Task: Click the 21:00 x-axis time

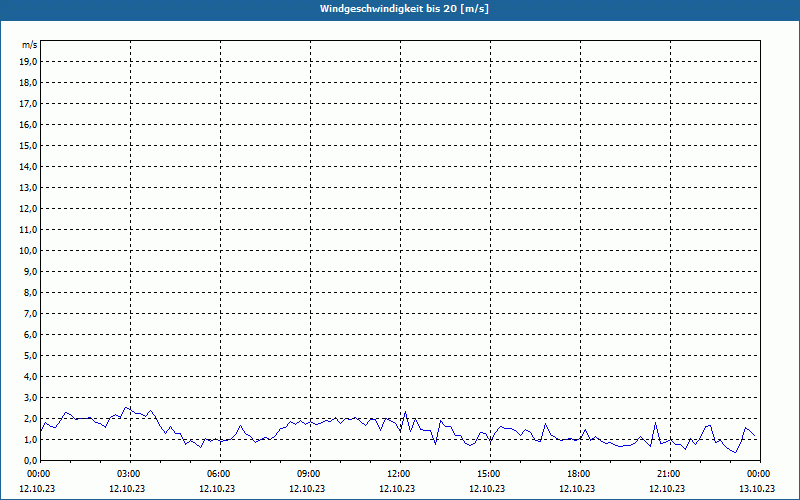Action: 670,474
